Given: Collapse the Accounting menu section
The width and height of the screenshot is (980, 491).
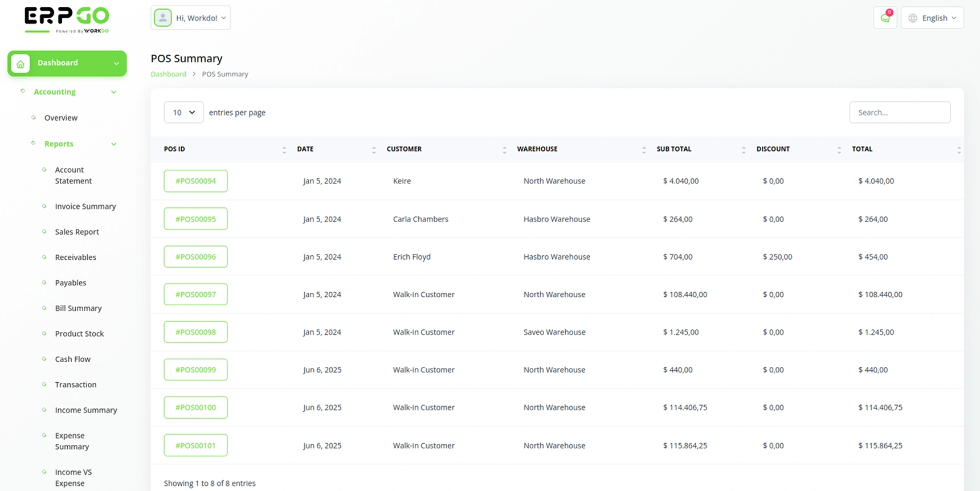Looking at the screenshot, I should tap(113, 92).
